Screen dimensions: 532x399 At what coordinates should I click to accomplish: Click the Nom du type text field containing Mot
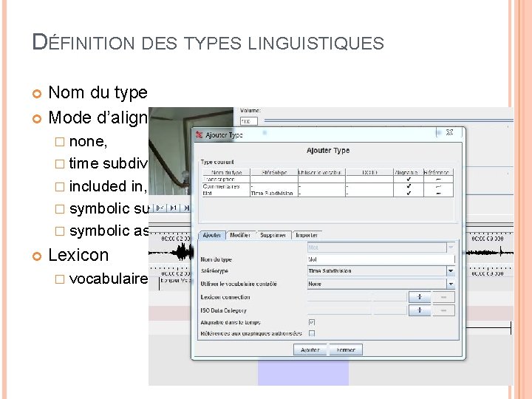tap(381, 259)
